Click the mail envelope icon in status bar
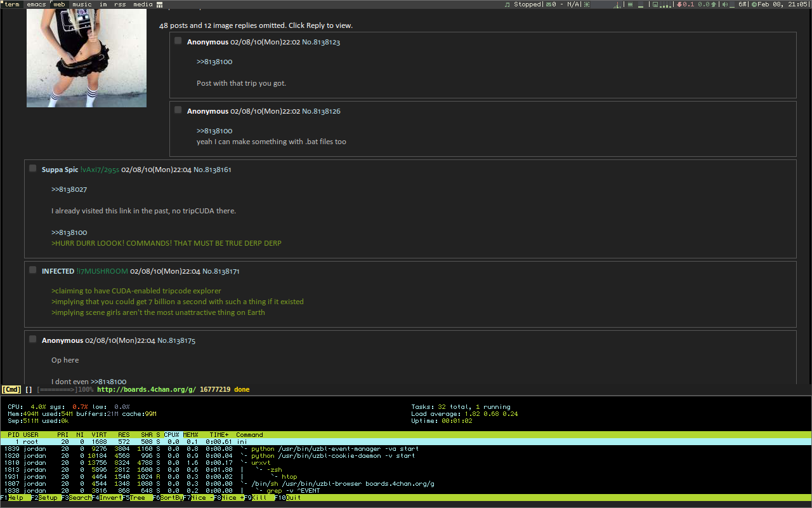Viewport: 812px width, 508px height. 548,4
